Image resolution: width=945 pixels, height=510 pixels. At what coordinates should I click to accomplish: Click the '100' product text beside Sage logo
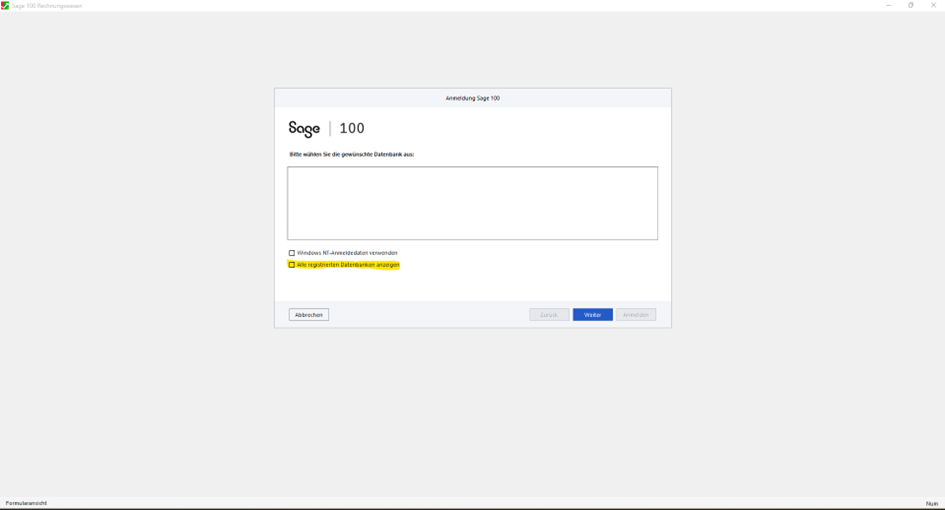click(352, 128)
